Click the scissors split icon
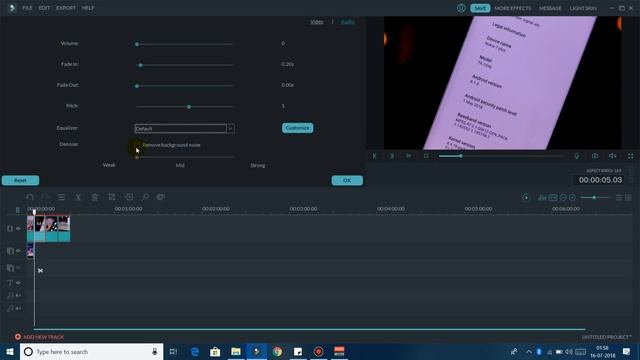Image resolution: width=640 pixels, height=360 pixels. [x=78, y=197]
